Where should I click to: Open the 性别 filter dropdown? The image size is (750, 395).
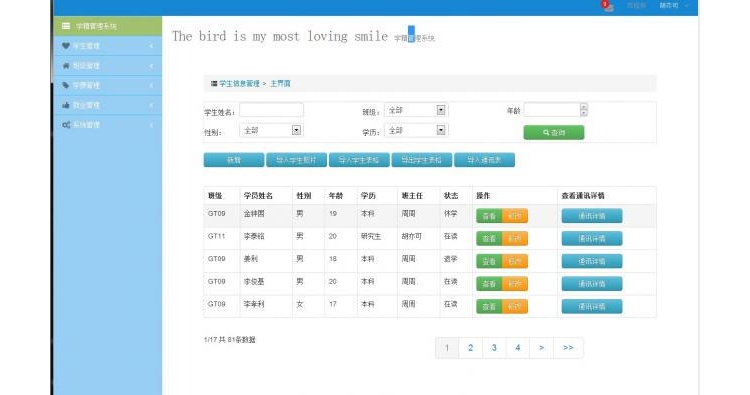pyautogui.click(x=271, y=130)
